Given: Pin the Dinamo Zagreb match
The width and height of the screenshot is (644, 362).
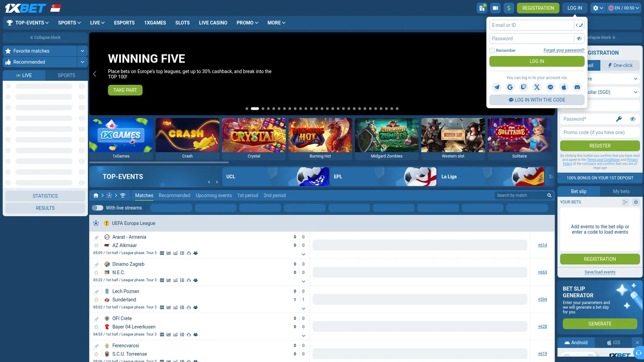Looking at the screenshot, I should tap(96, 265).
